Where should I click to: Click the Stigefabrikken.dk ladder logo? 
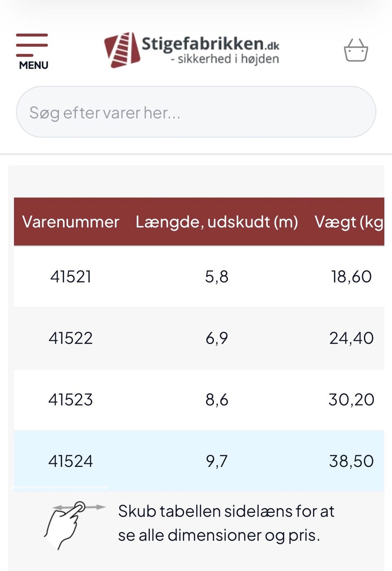[122, 50]
